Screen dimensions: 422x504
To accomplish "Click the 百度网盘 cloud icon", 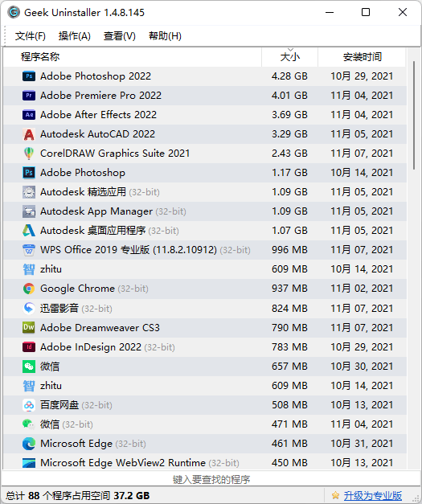I will click(x=29, y=405).
